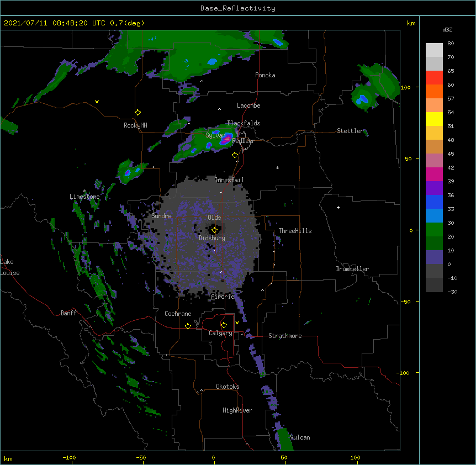Click the Blackfalds city label
Image resolution: width=476 pixels, height=465 pixels.
coord(244,123)
